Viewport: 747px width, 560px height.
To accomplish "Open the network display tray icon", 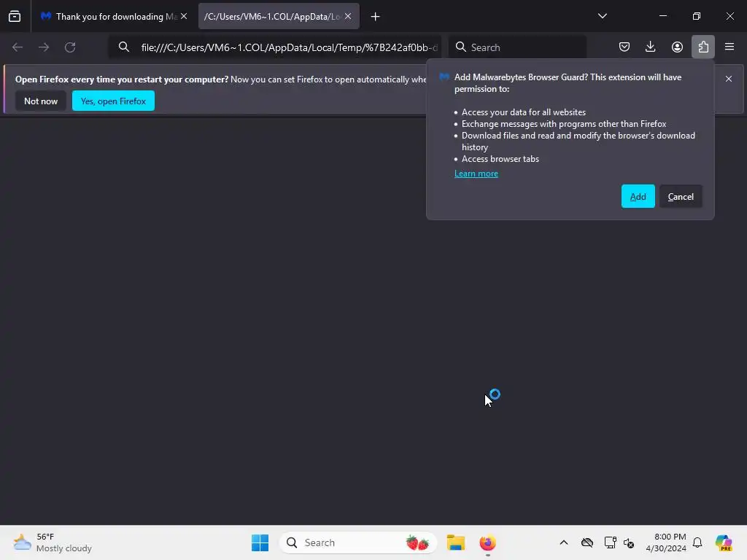I will [x=610, y=542].
